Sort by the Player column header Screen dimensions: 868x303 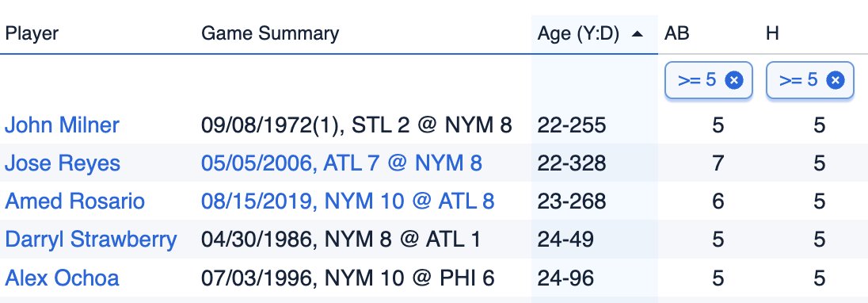(x=32, y=33)
